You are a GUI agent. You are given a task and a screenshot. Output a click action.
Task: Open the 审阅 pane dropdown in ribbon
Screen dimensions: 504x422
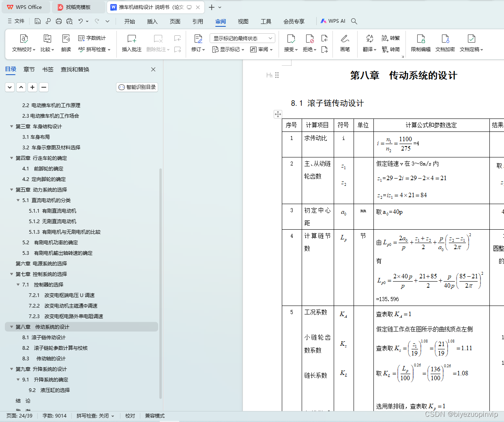(x=262, y=50)
